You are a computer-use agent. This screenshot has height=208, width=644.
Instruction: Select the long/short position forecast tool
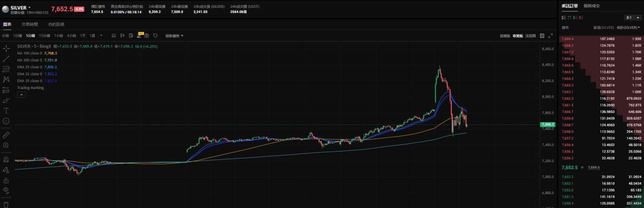6,90
